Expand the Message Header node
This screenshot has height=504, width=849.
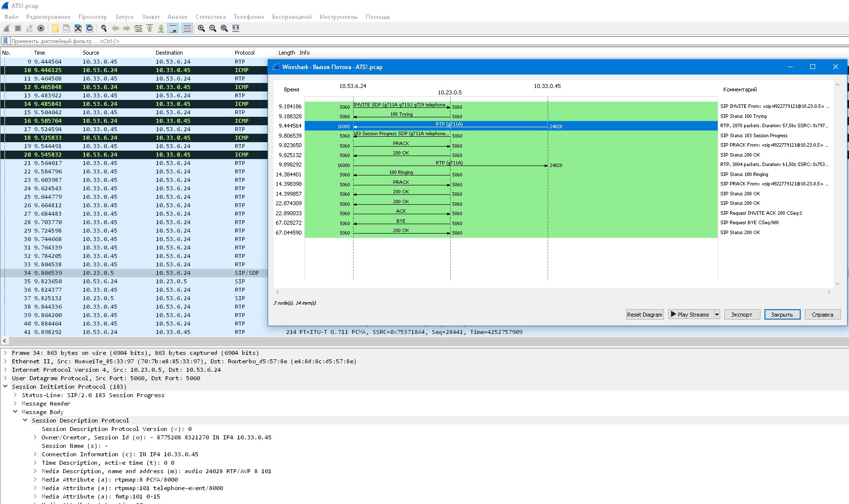pos(15,404)
